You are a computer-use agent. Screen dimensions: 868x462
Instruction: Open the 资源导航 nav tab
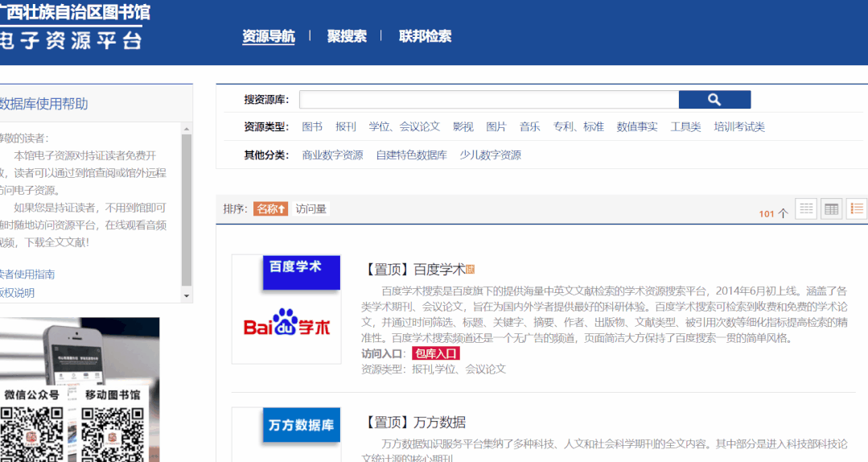pyautogui.click(x=269, y=36)
